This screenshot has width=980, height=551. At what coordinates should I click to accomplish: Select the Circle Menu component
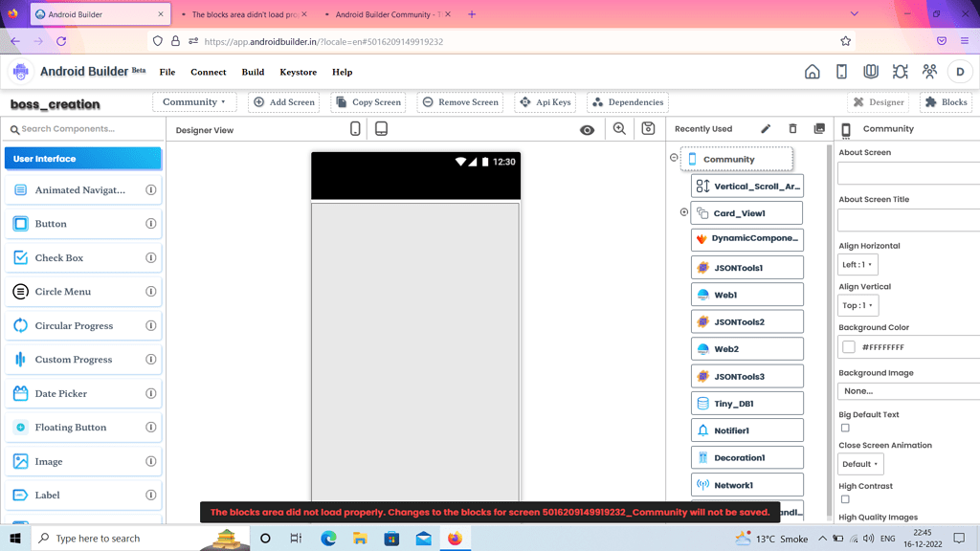pos(83,291)
